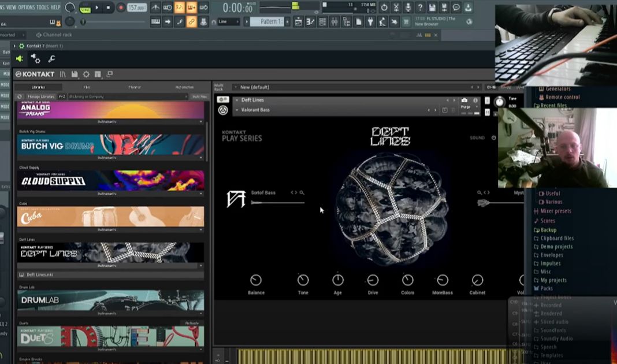The height and width of the screenshot is (364, 617).
Task: Click the plugin wrench settings icon
Action: coord(51,59)
